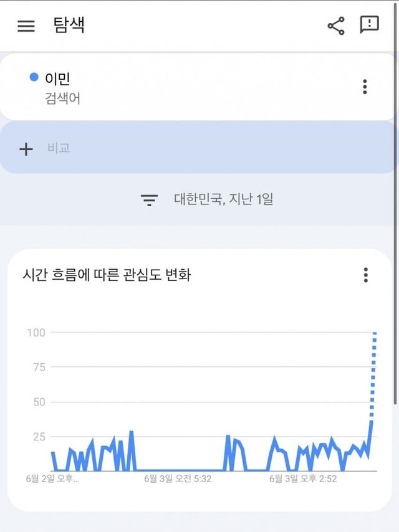Open the interest-over-time chart options menu
This screenshot has height=532, width=399.
pos(366,275)
